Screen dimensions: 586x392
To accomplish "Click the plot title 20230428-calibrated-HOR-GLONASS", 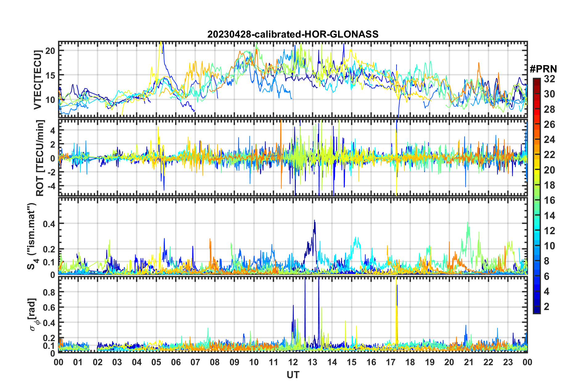I will tap(293, 34).
